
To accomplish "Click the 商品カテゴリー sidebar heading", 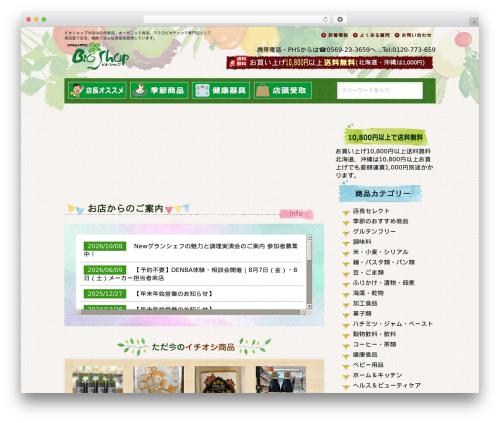I will click(x=381, y=193).
